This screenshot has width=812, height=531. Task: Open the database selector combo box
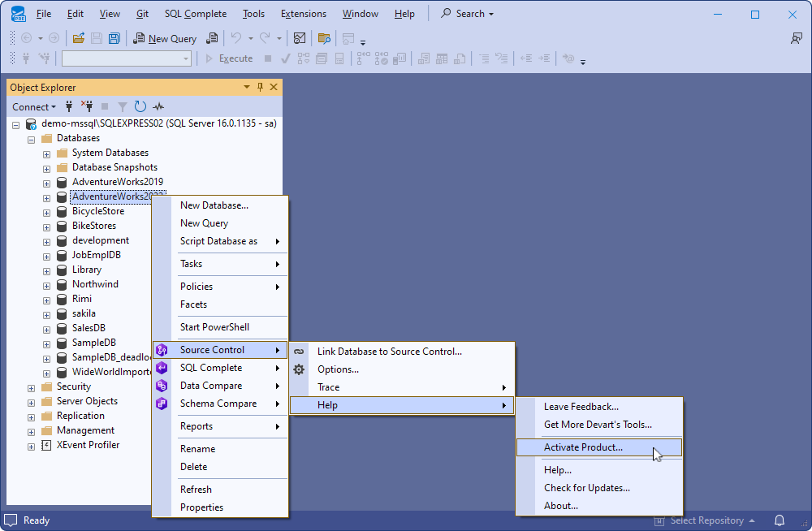127,58
